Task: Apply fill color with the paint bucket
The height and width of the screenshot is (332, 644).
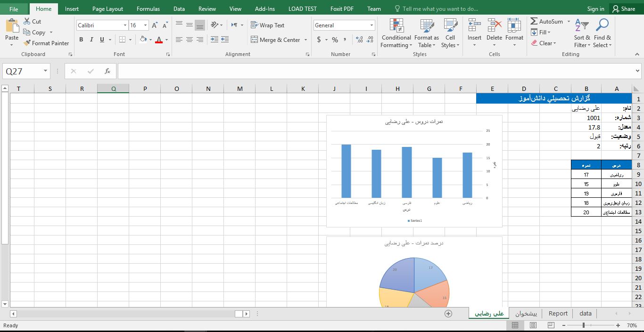Action: pos(144,40)
